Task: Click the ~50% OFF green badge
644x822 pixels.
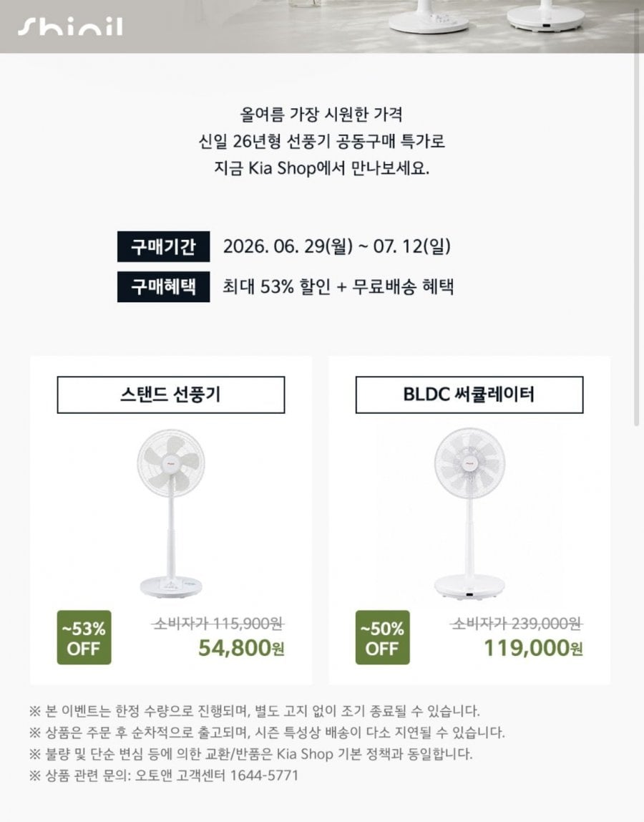Action: (x=383, y=637)
